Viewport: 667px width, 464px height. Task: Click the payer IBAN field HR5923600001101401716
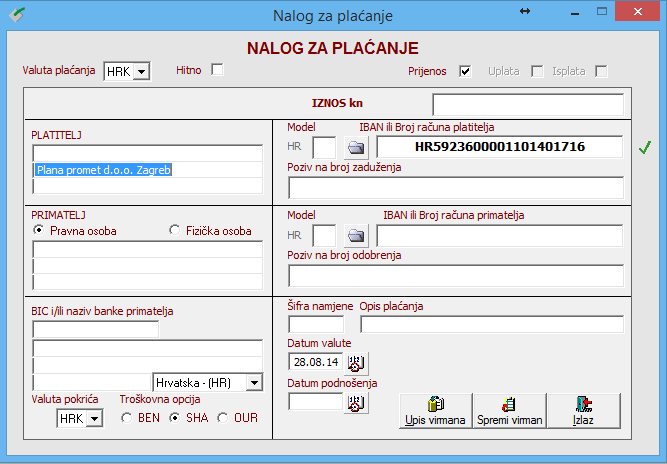point(500,147)
